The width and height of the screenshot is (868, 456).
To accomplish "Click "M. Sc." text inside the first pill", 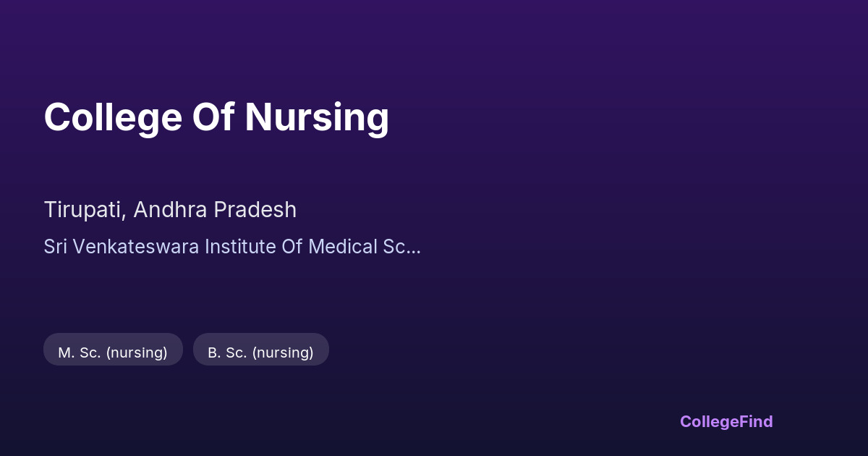I will point(79,352).
